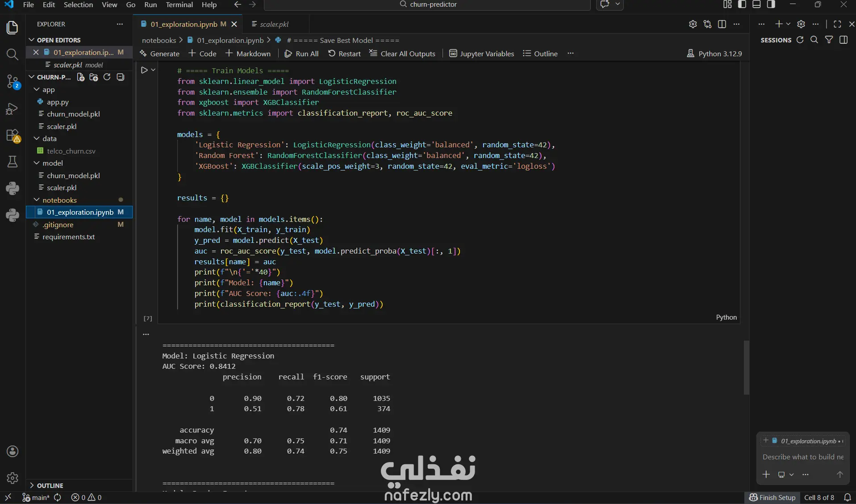Image resolution: width=856 pixels, height=504 pixels.
Task: Add a Markdown cell
Action: click(x=248, y=54)
